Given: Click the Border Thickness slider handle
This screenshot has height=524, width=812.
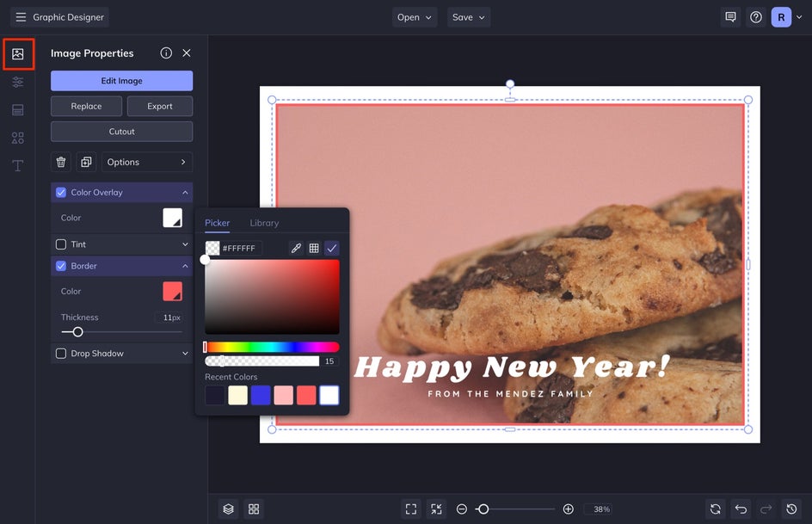Looking at the screenshot, I should [x=77, y=332].
